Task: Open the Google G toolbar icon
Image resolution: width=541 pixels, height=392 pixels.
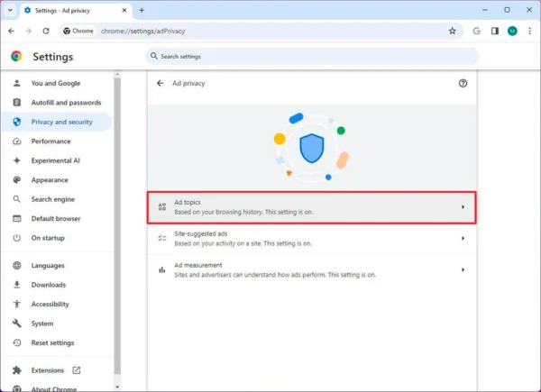Action: tap(476, 31)
